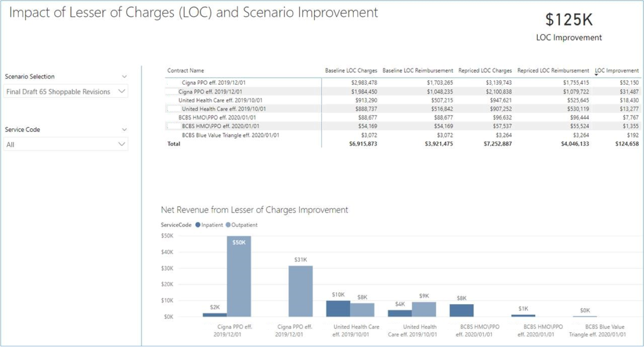Click the $8K BCBS HMO\PPO Inpatient bar

462,310
